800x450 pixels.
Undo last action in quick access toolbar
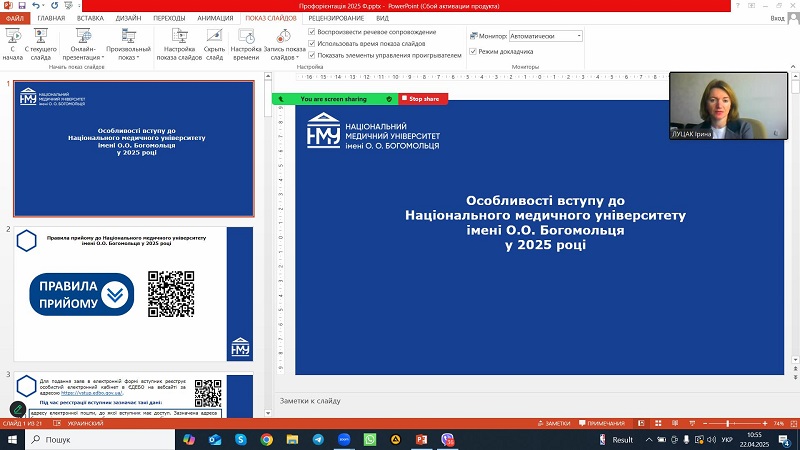[36, 6]
